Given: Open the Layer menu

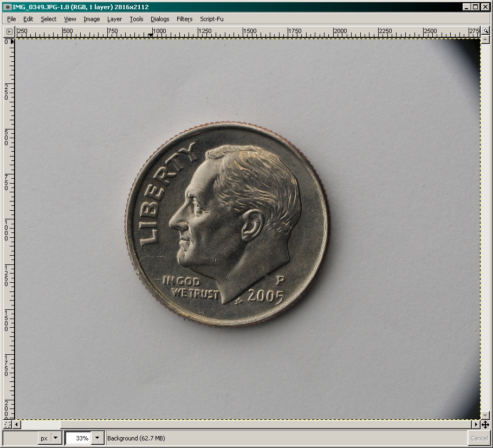Looking at the screenshot, I should pyautogui.click(x=114, y=19).
